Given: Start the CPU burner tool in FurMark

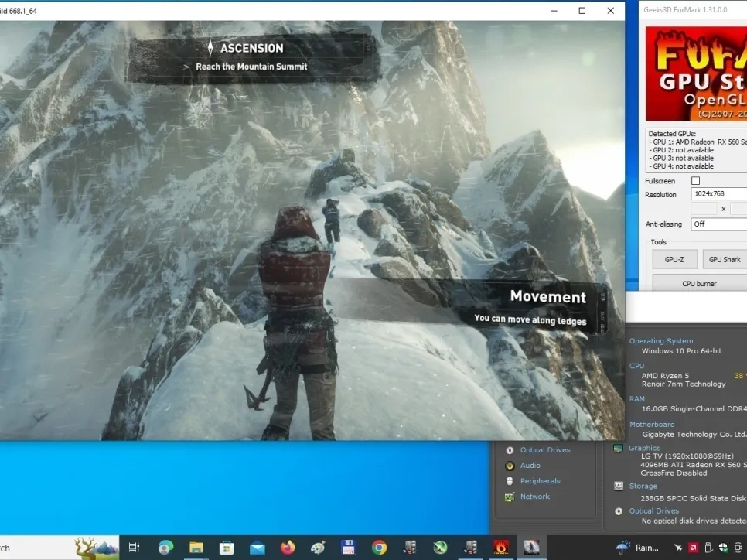Looking at the screenshot, I should 699,283.
